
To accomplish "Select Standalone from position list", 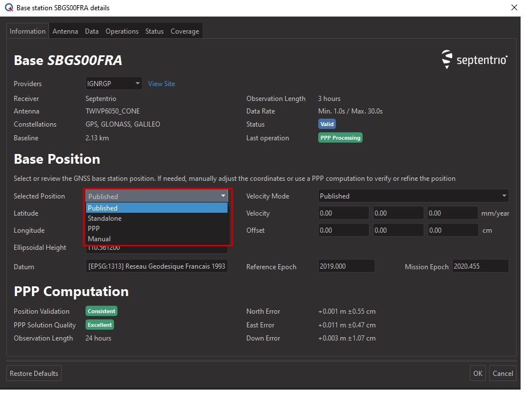I will (104, 218).
